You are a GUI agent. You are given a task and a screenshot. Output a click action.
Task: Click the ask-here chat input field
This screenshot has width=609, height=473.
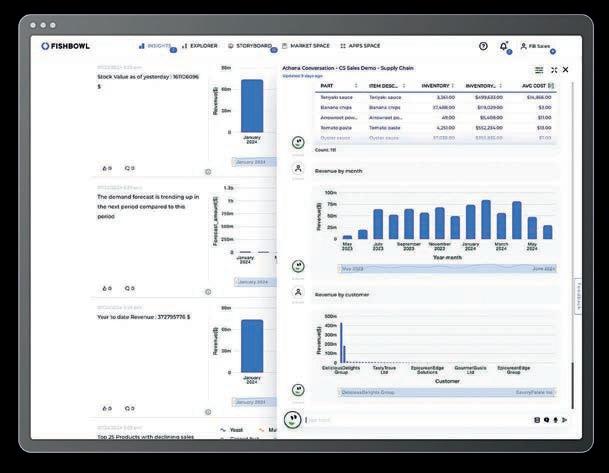pos(418,420)
